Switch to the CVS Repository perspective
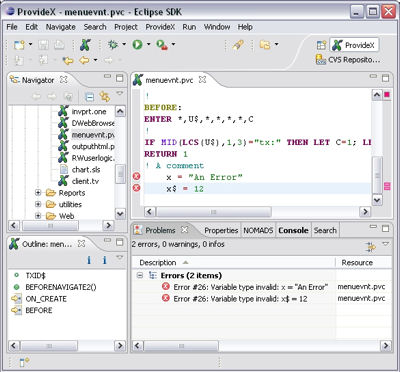Screen dimensions: 400x372 tap(348, 60)
